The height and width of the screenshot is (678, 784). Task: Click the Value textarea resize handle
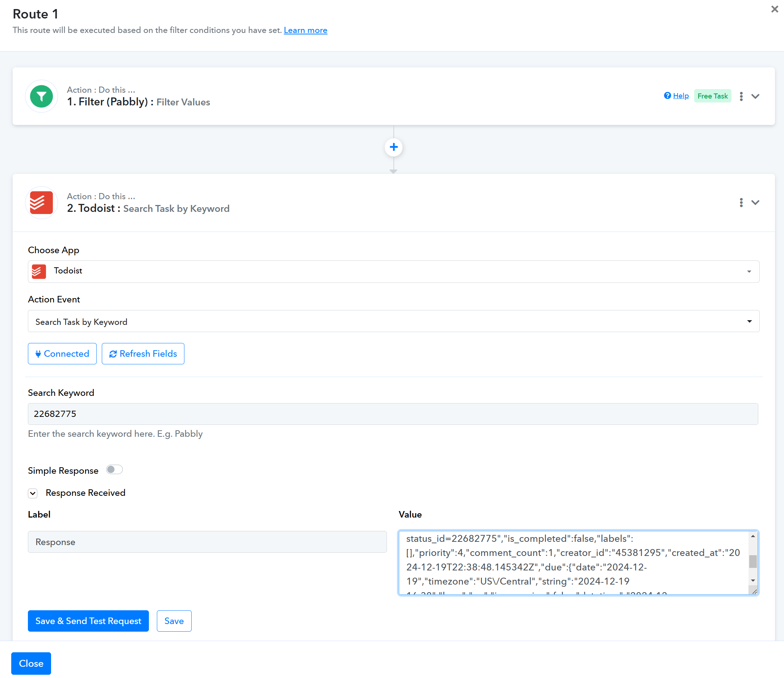[754, 591]
